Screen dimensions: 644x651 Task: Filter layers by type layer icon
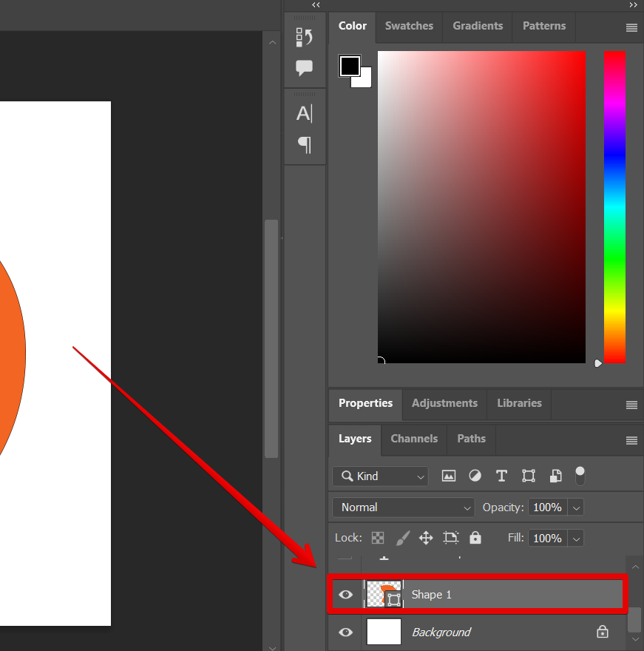501,476
